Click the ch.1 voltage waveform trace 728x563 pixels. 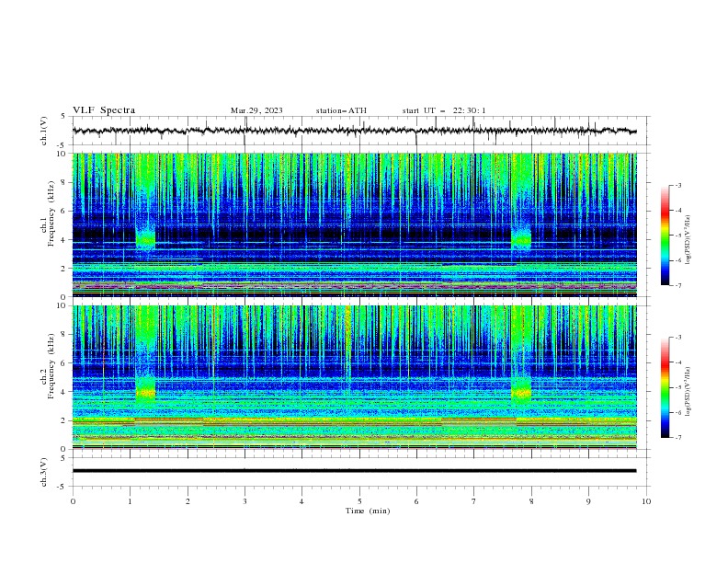[354, 131]
